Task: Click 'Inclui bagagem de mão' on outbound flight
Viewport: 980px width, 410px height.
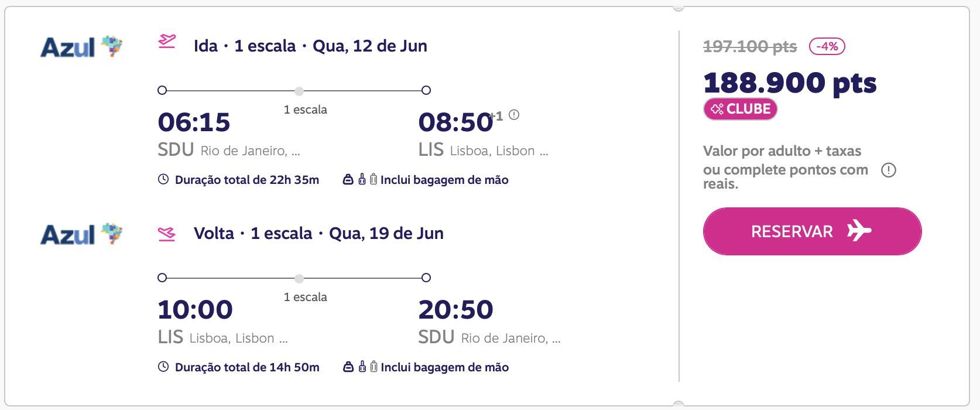Action: [444, 180]
